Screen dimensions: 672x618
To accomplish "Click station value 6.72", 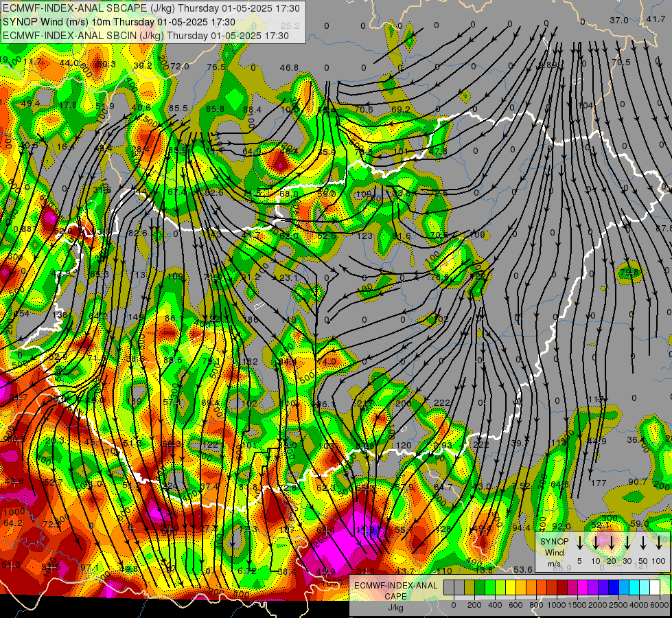I will click(x=247, y=571).
